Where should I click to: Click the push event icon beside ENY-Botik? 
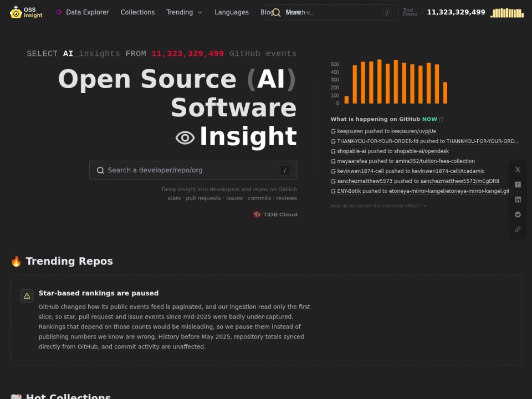coord(333,191)
